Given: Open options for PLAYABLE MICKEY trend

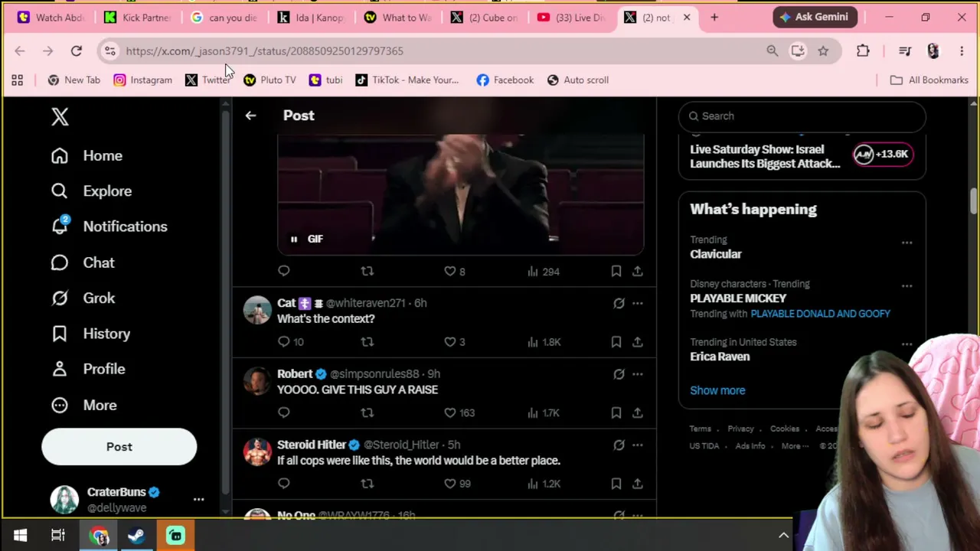Looking at the screenshot, I should [906, 286].
